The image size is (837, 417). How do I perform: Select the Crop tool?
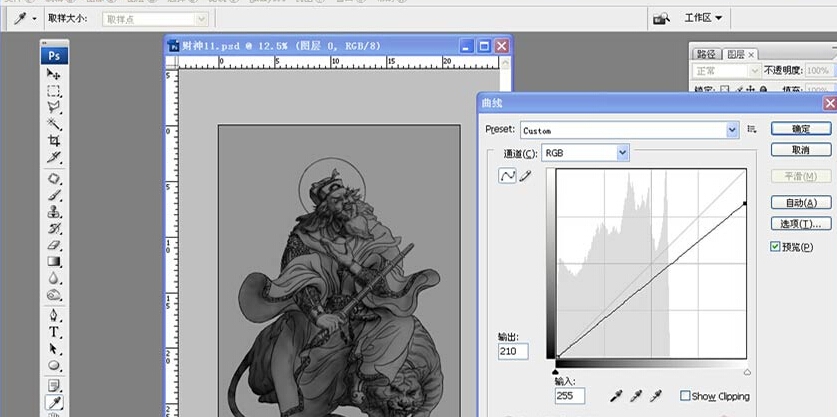(x=54, y=140)
